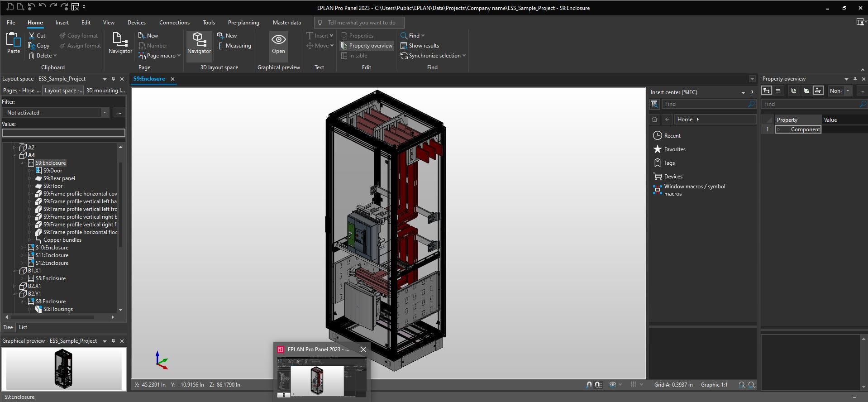The height and width of the screenshot is (402, 868).
Task: Open the Pre-planning ribbon tab
Action: 243,23
